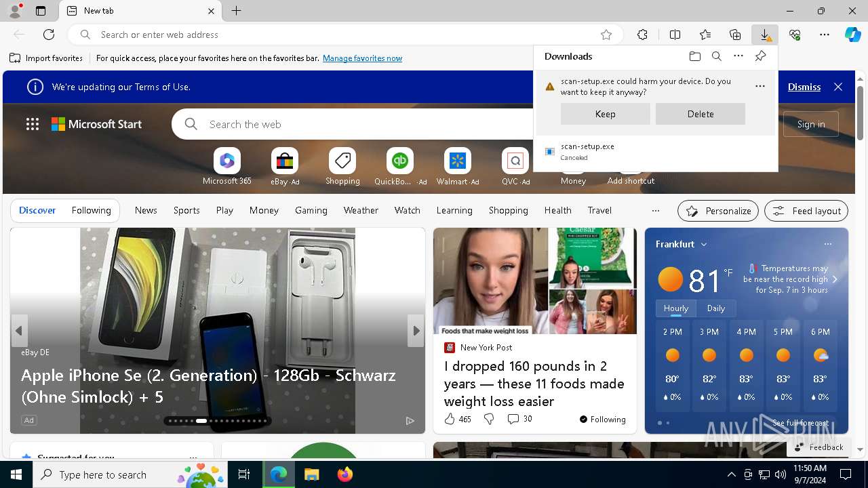
Task: Open more options in Downloads header
Action: tap(738, 56)
